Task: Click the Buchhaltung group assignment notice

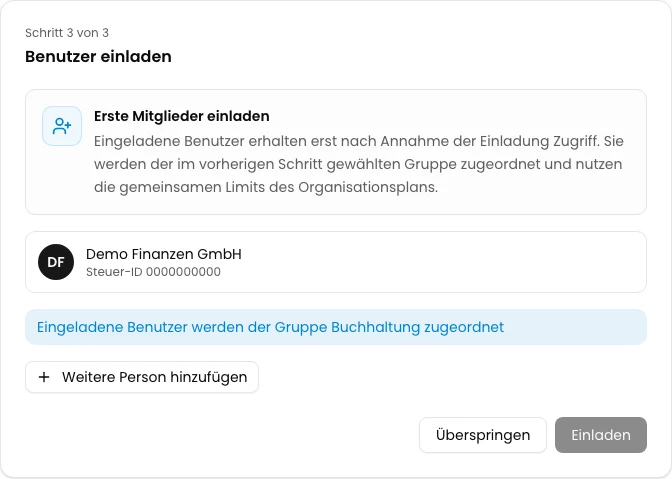Action: [x=336, y=327]
